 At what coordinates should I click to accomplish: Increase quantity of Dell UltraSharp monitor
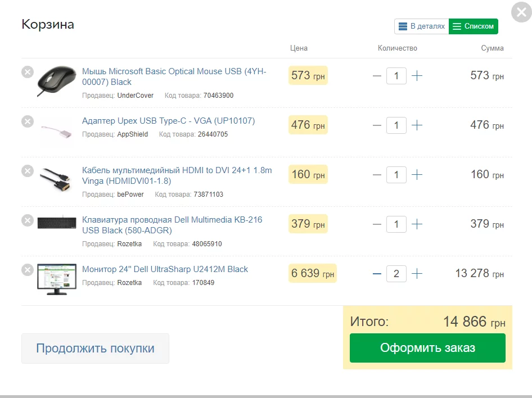point(417,274)
